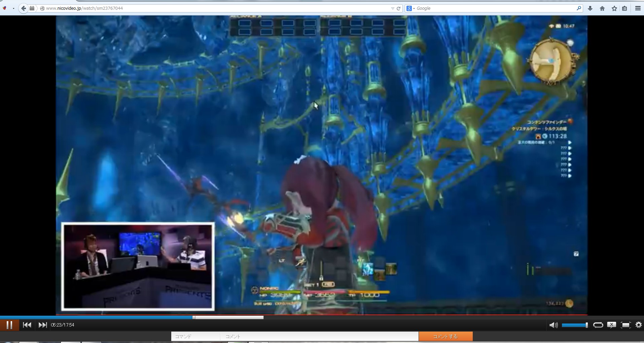Click the studio webcam picture-in-picture inset
The height and width of the screenshot is (343, 644).
(138, 266)
